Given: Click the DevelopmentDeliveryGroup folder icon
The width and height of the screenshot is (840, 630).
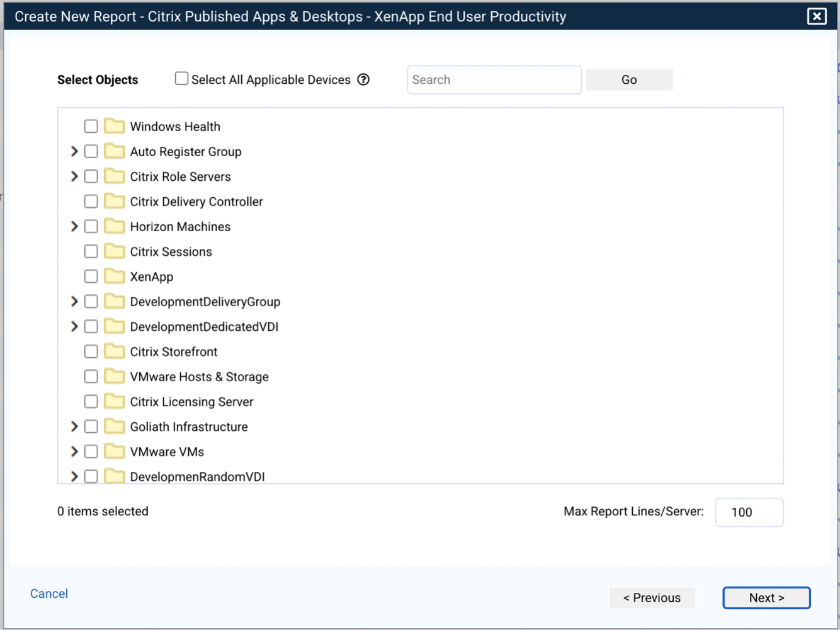Looking at the screenshot, I should (x=114, y=301).
